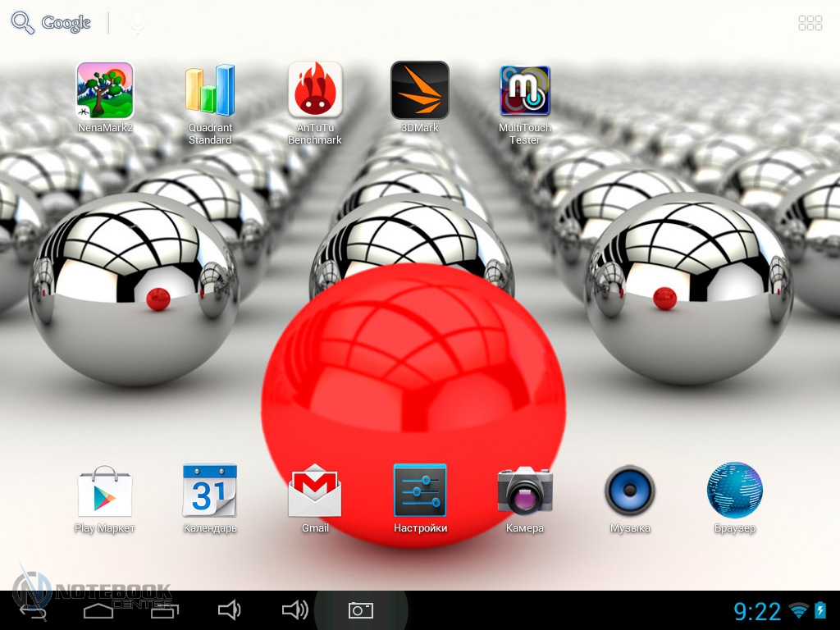
Task: Start the 3DMark app
Action: 420,91
